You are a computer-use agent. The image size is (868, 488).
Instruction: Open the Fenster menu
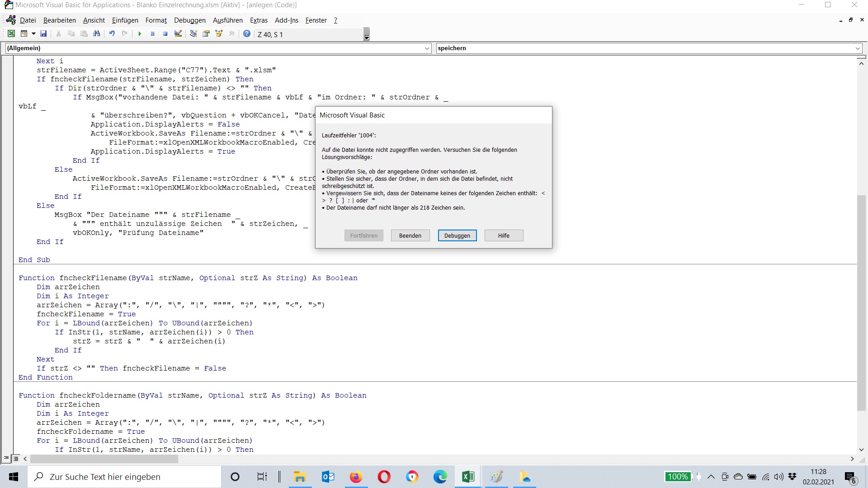click(316, 20)
